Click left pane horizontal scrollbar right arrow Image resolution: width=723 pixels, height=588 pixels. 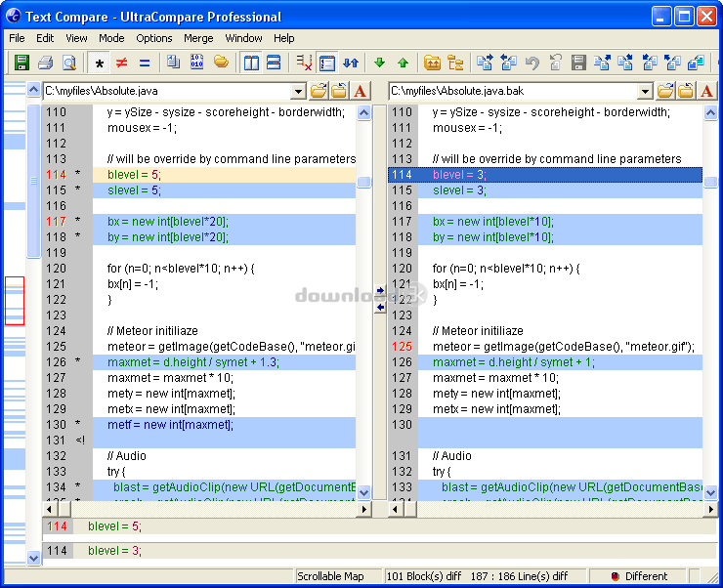(x=364, y=509)
